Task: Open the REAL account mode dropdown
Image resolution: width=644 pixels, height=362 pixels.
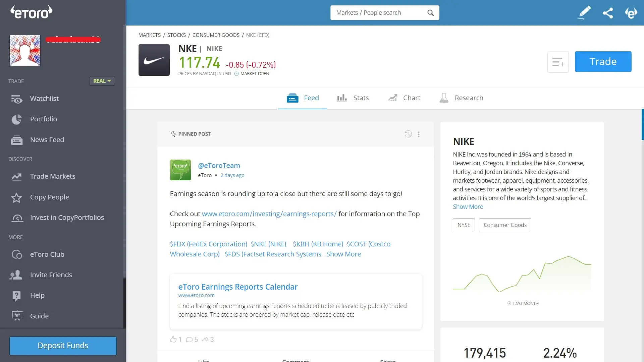Action: coord(102,81)
